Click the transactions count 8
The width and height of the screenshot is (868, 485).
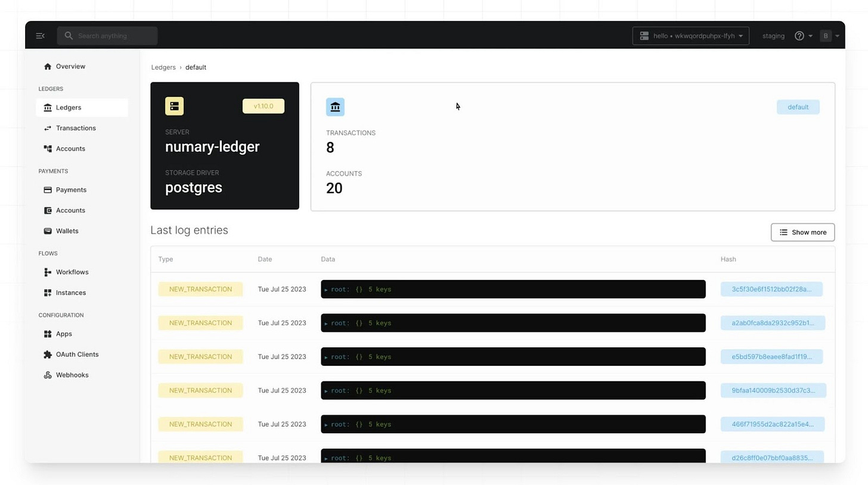tap(330, 148)
